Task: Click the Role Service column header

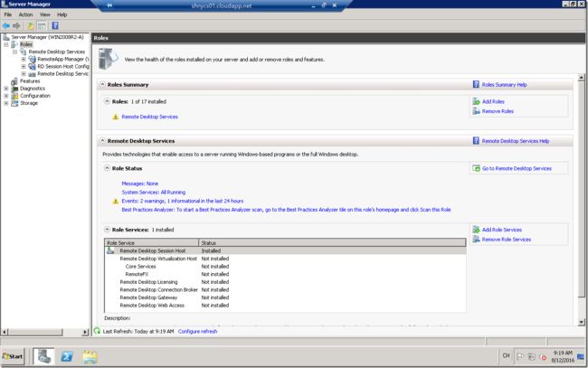Action: 151,243
